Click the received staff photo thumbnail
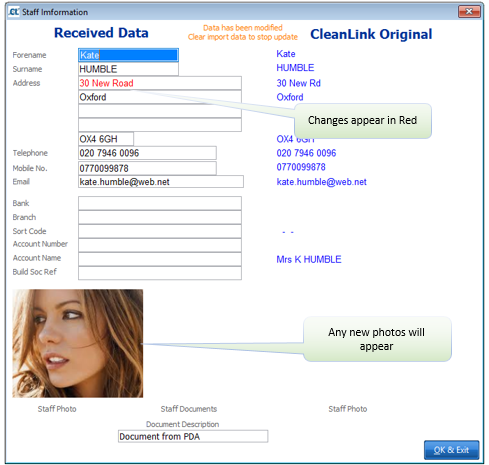Screen dimensions: 489x465 [x=78, y=343]
